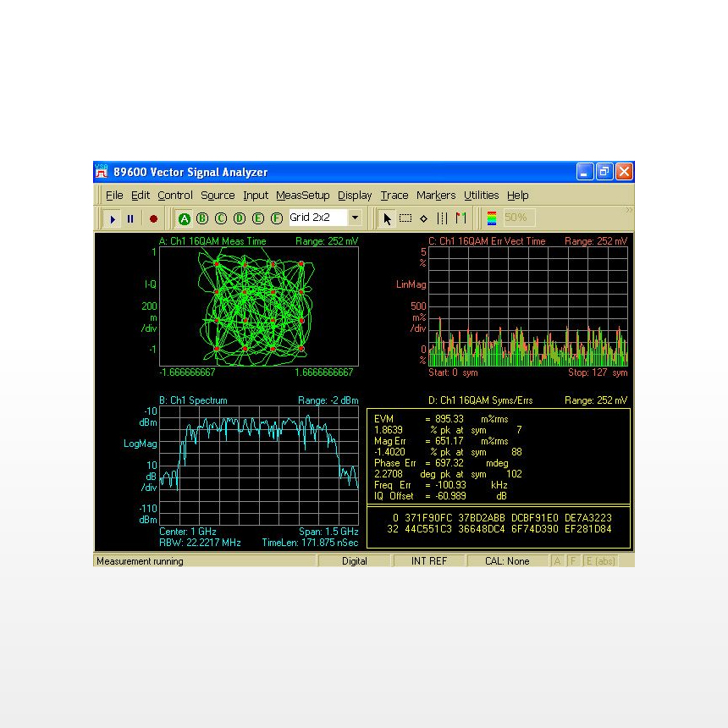Restore down the Vector Signal Analyzer window

604,172
